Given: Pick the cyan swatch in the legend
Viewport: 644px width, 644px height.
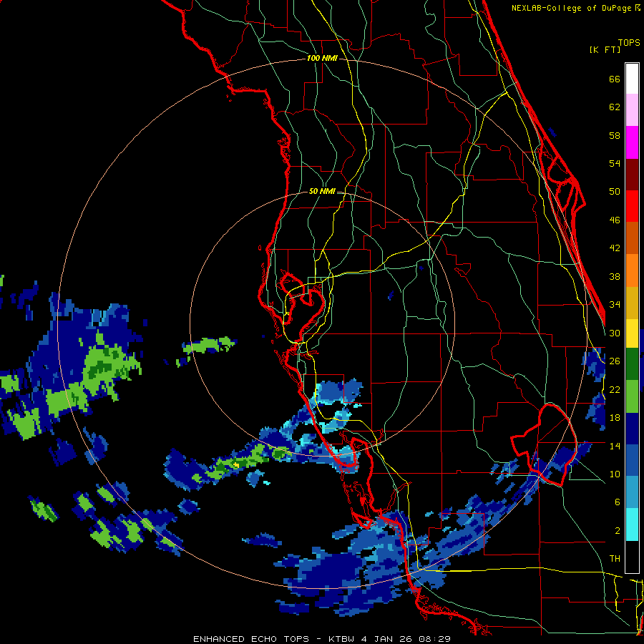Looking at the screenshot, I should coord(632,525).
